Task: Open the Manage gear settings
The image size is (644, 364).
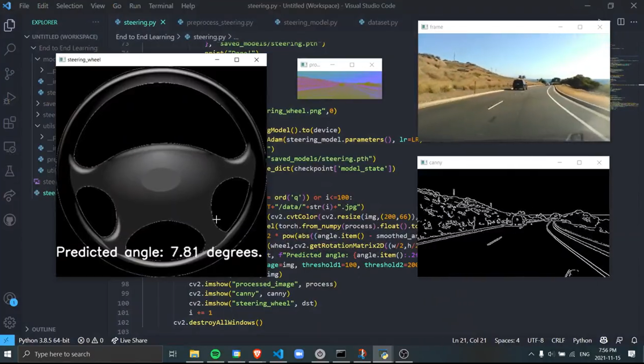Action: tap(10, 323)
